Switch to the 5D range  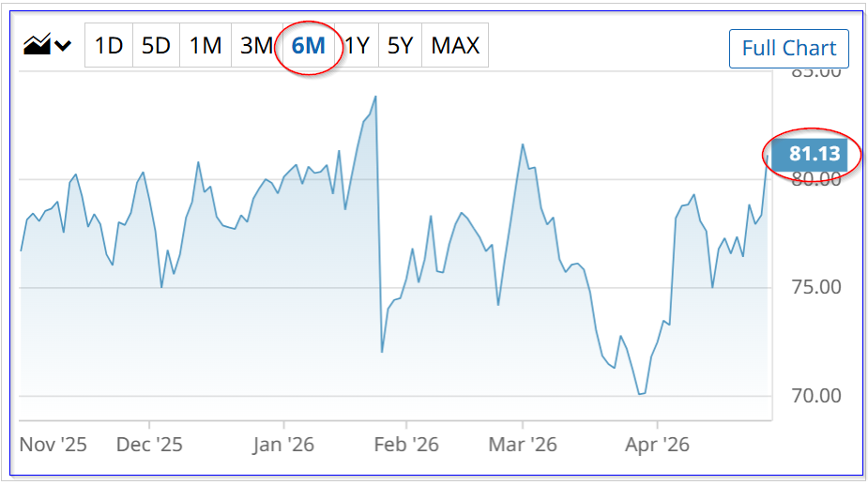point(156,45)
